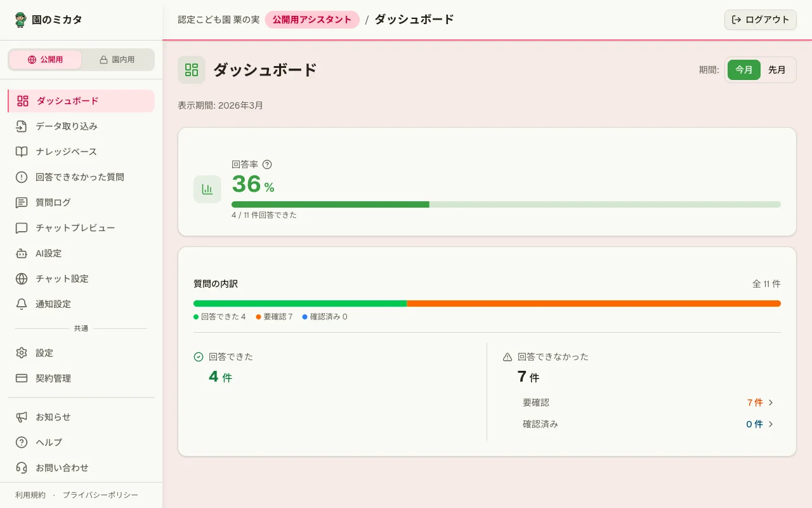The width and height of the screenshot is (812, 508).
Task: Open the データ取り込み page
Action: point(65,126)
